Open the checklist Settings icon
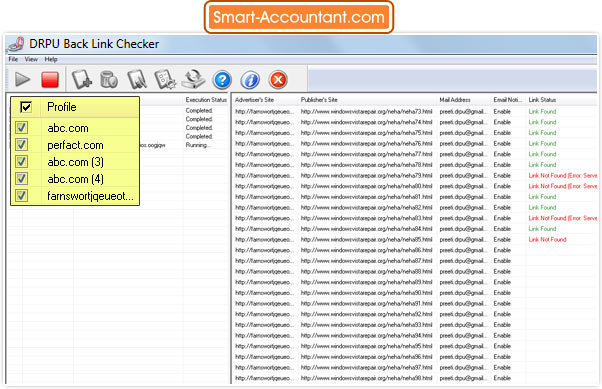Image resolution: width=602 pixels, height=389 pixels. click(x=165, y=79)
